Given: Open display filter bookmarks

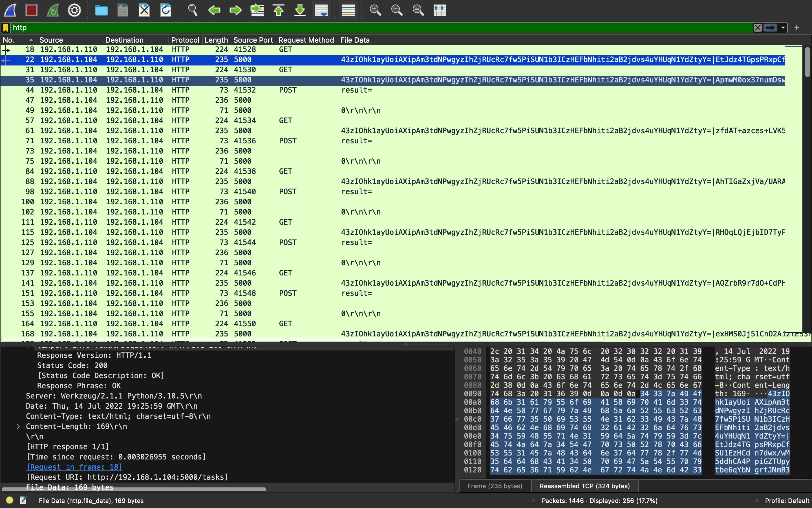Looking at the screenshot, I should pyautogui.click(x=6, y=28).
